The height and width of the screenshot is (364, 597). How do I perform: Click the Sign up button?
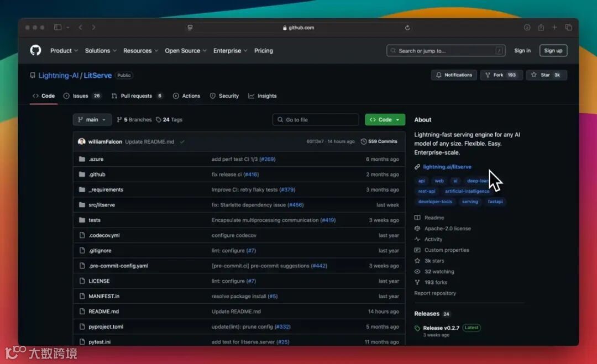pyautogui.click(x=553, y=51)
